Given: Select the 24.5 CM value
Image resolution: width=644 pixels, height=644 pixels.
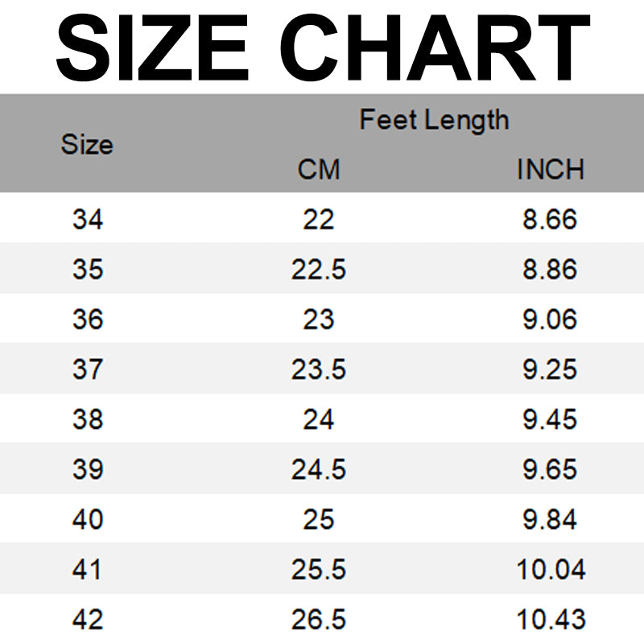Looking at the screenshot, I should pos(319,469).
